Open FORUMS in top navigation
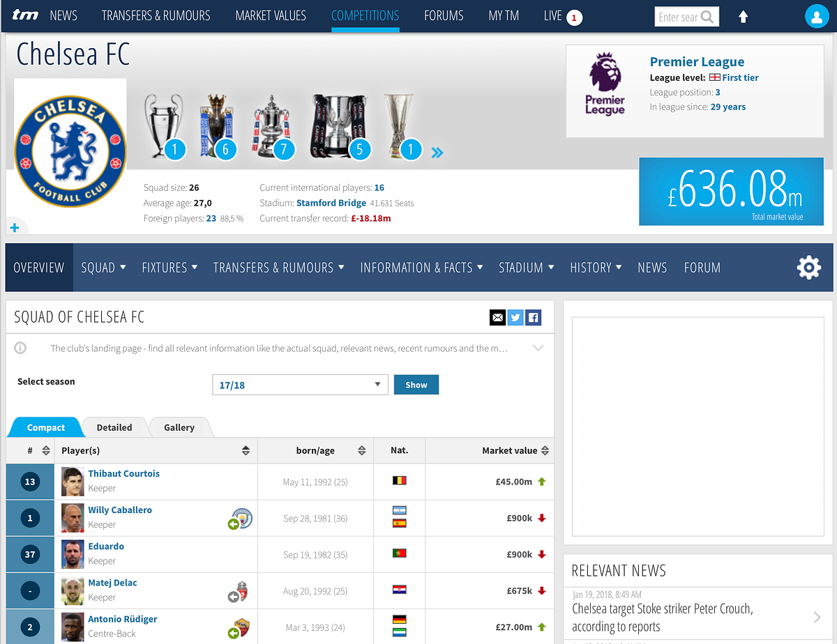837x644 pixels. pyautogui.click(x=444, y=15)
